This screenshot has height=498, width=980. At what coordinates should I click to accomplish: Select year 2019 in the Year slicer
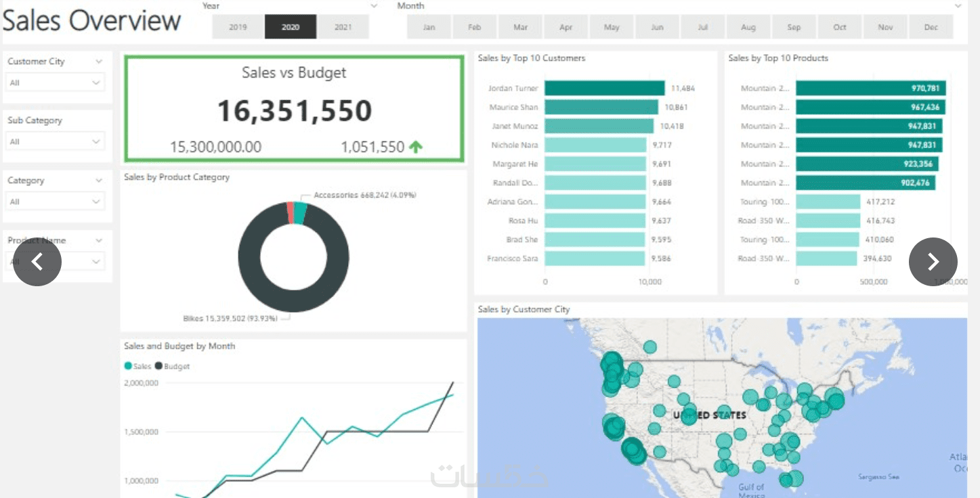(238, 27)
